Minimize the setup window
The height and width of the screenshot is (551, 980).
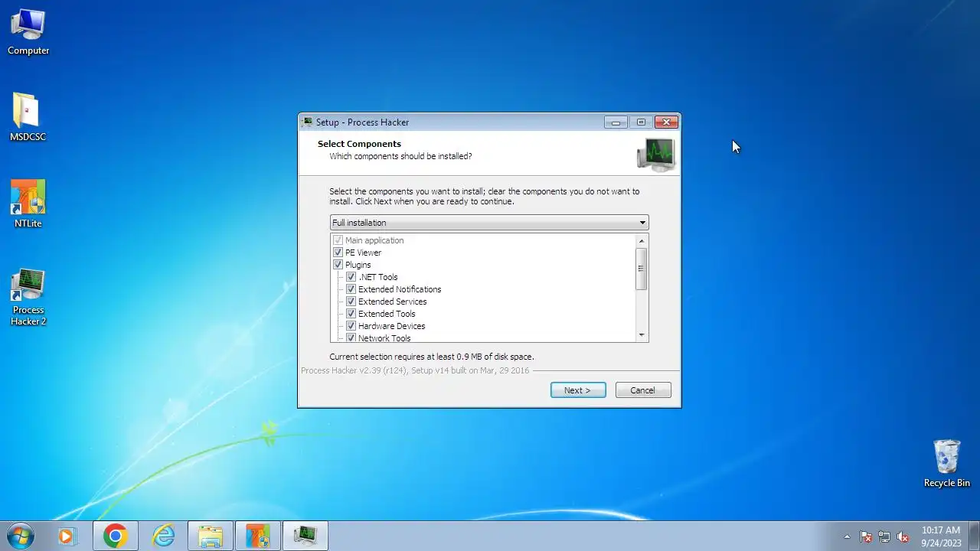click(x=616, y=122)
